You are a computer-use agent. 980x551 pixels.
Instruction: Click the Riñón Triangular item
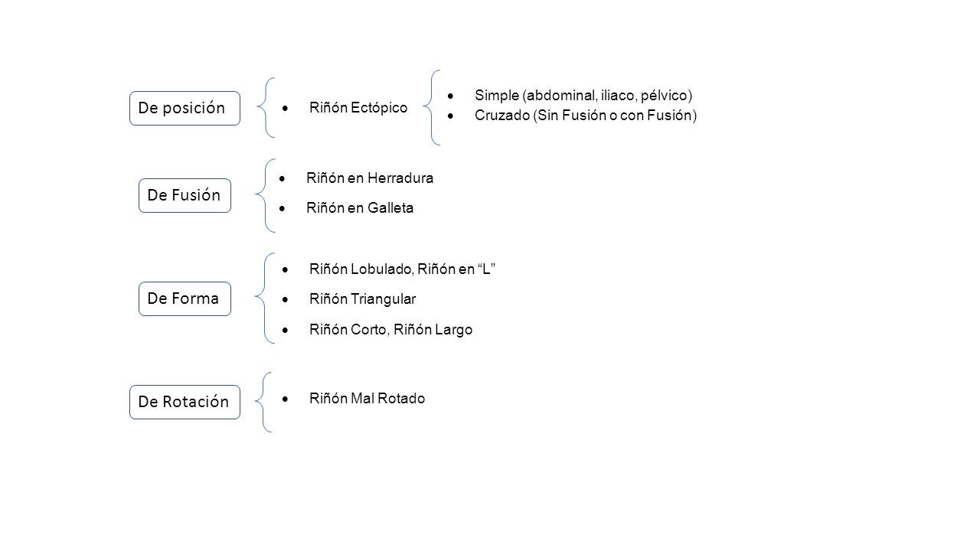[x=363, y=298]
